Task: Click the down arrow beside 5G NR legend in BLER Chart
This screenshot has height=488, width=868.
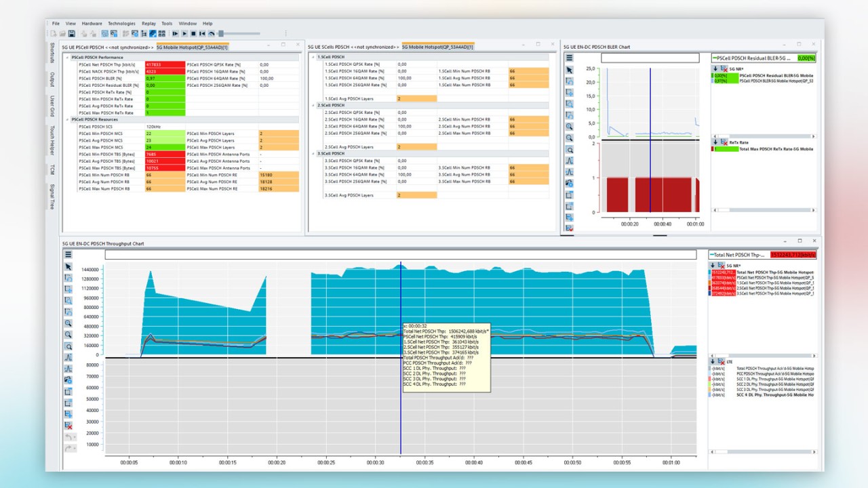Action: [715, 69]
